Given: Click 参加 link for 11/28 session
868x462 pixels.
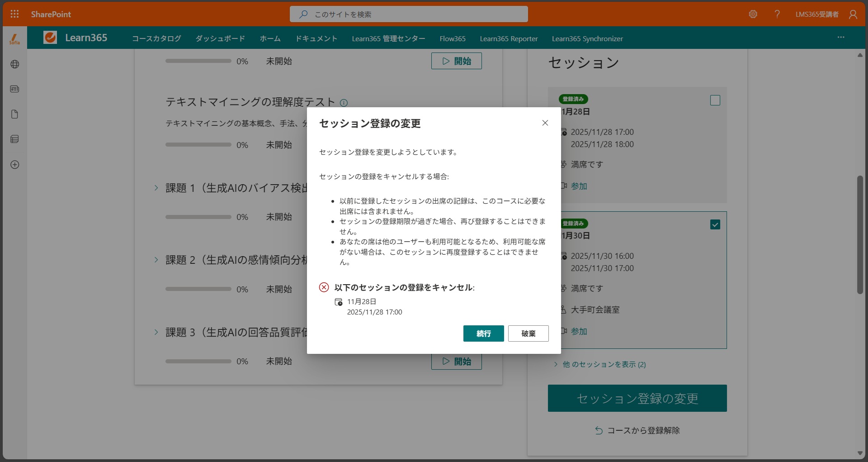Looking at the screenshot, I should click(x=579, y=186).
